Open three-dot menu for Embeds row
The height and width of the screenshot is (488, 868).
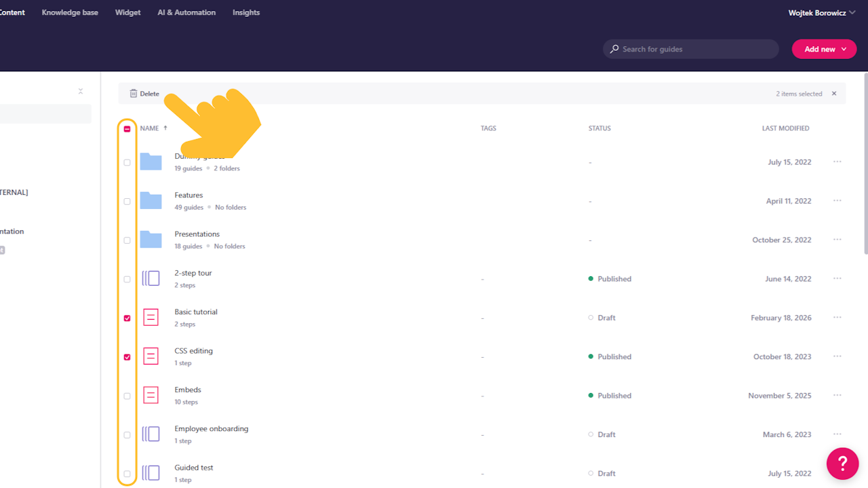pyautogui.click(x=837, y=395)
